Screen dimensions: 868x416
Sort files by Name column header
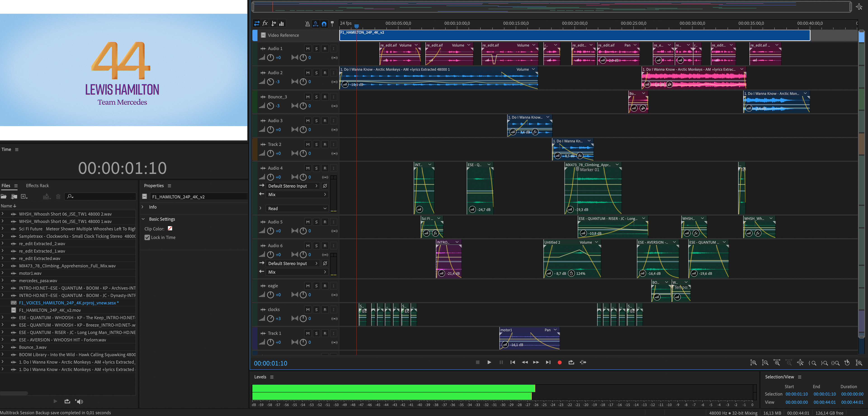(x=8, y=206)
